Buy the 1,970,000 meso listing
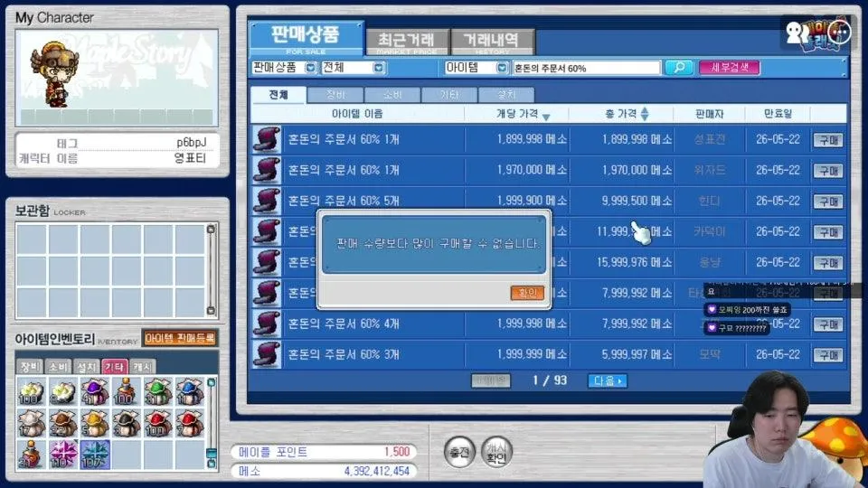Viewport: 868px width, 488px height. (828, 171)
